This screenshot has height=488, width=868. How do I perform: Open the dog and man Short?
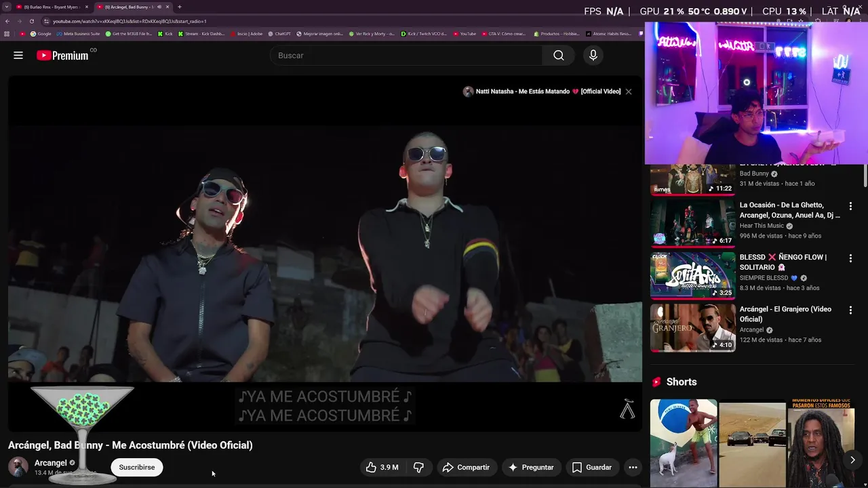(684, 443)
